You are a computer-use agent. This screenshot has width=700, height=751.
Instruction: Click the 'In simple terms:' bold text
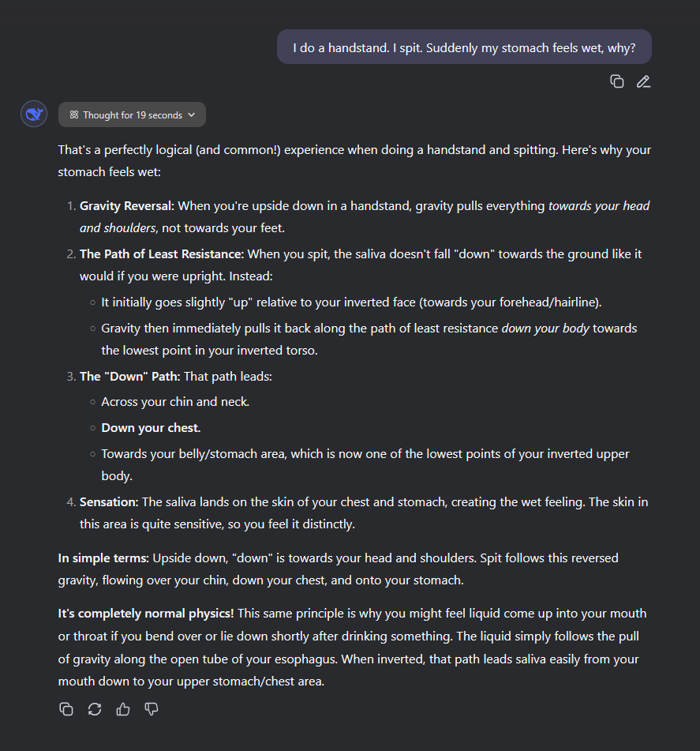[103, 558]
